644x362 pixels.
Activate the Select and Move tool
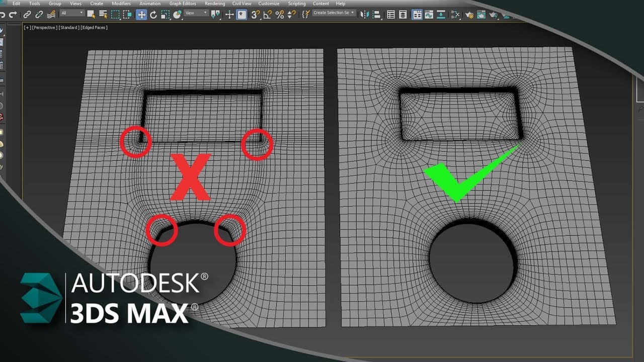(x=141, y=15)
